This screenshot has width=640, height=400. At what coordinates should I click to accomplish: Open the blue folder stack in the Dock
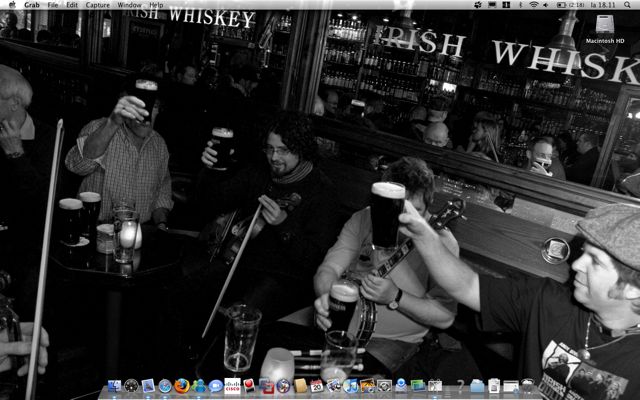point(477,386)
